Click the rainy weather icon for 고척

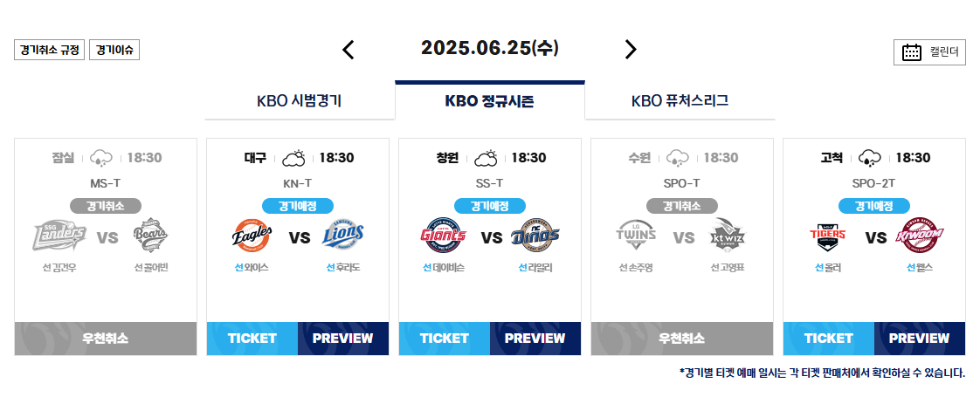coord(869,159)
